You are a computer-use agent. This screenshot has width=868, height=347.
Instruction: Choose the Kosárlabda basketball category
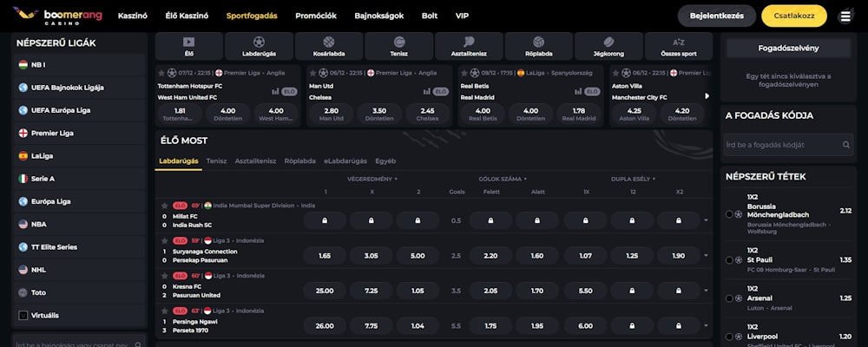329,46
